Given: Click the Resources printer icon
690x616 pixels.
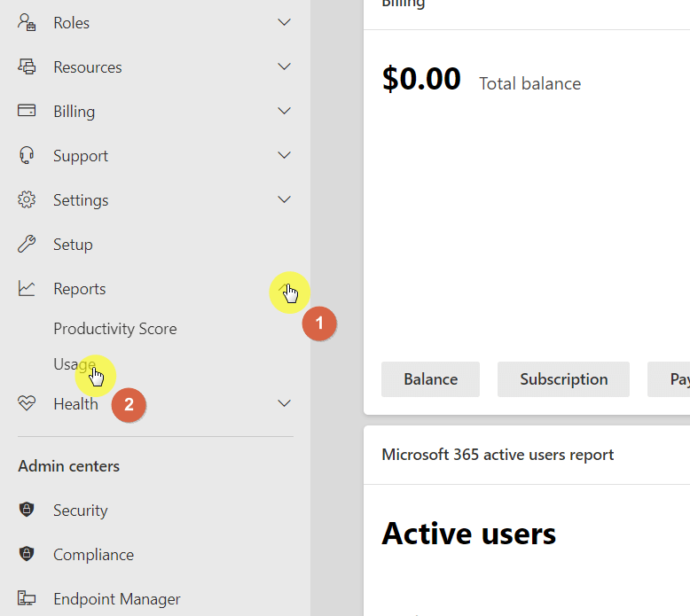Looking at the screenshot, I should pyautogui.click(x=27, y=66).
